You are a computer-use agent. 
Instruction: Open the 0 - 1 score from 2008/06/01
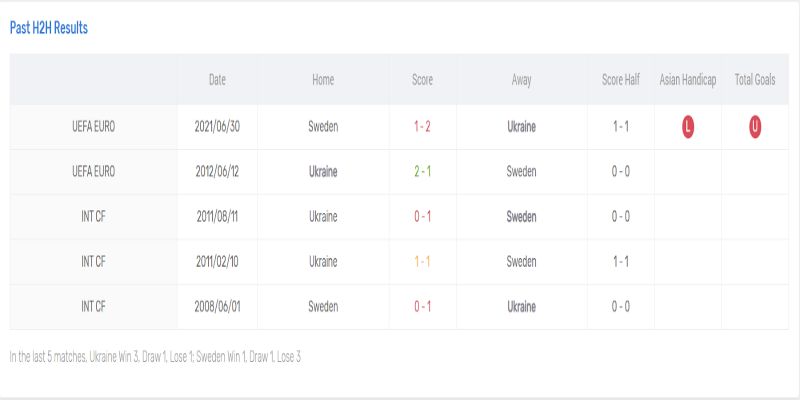point(422,307)
